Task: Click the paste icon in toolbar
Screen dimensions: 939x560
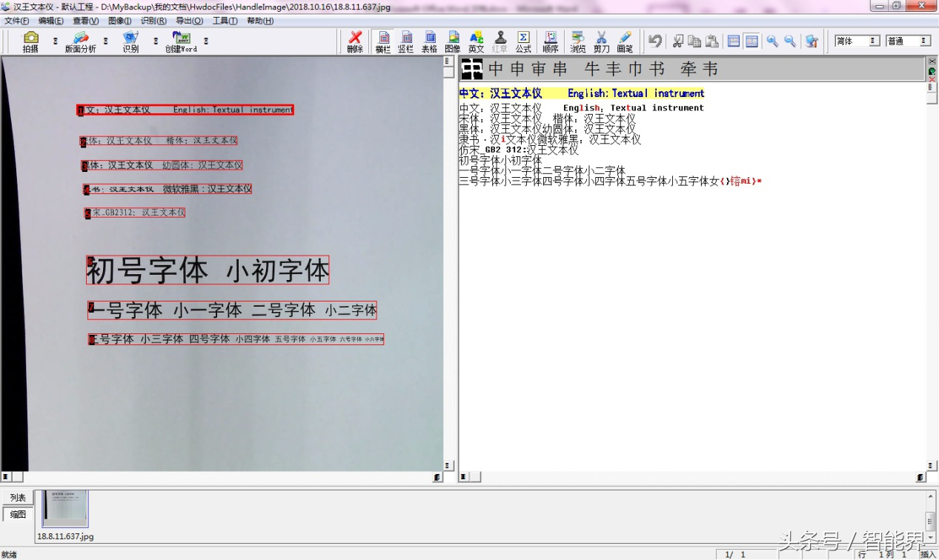Action: [x=712, y=41]
